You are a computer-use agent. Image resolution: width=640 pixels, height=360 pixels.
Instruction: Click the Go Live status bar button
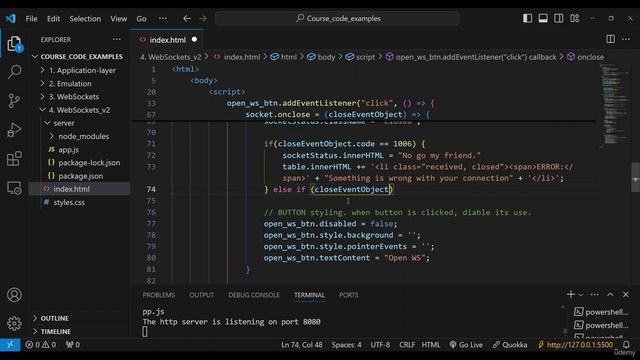click(466, 345)
